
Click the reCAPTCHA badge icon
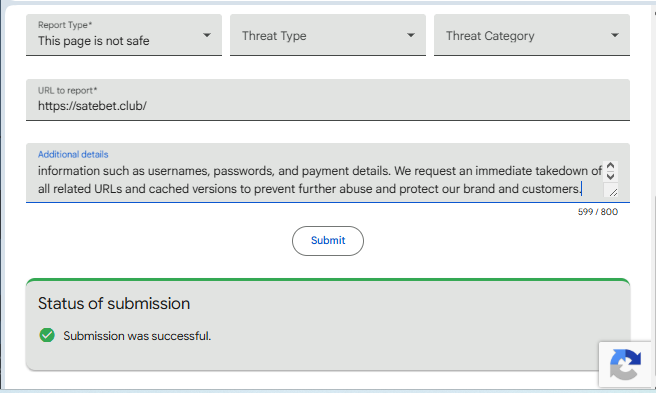pos(625,365)
